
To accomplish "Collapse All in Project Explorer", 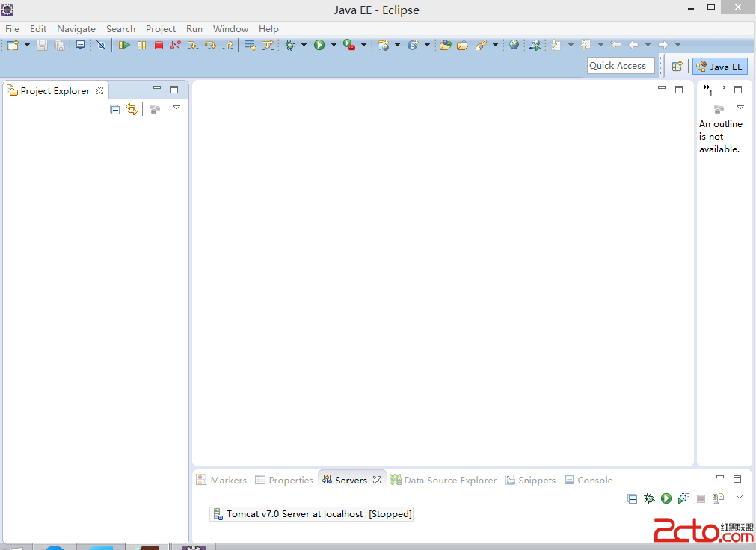I will pos(114,109).
